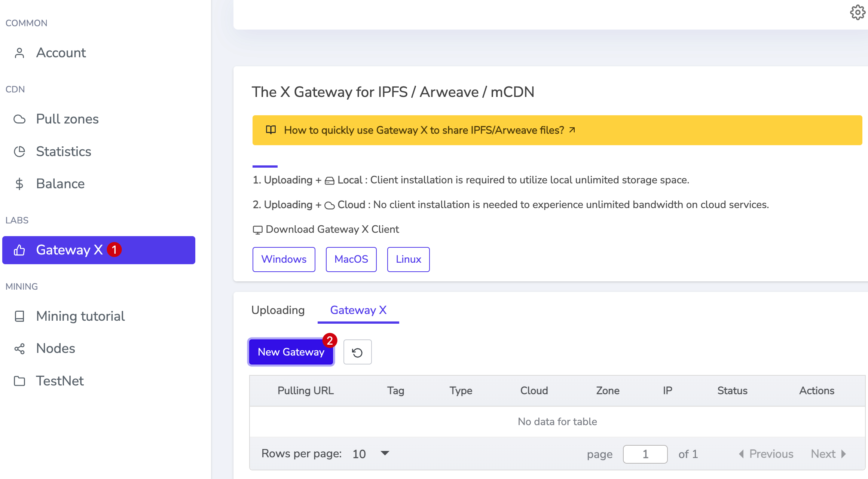The image size is (868, 479).
Task: Download the Linux client
Action: point(409,259)
